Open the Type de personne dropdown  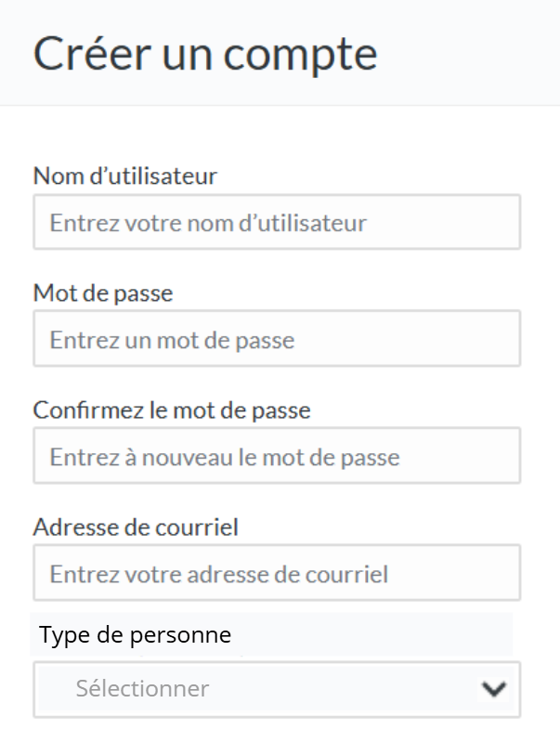pyautogui.click(x=277, y=689)
